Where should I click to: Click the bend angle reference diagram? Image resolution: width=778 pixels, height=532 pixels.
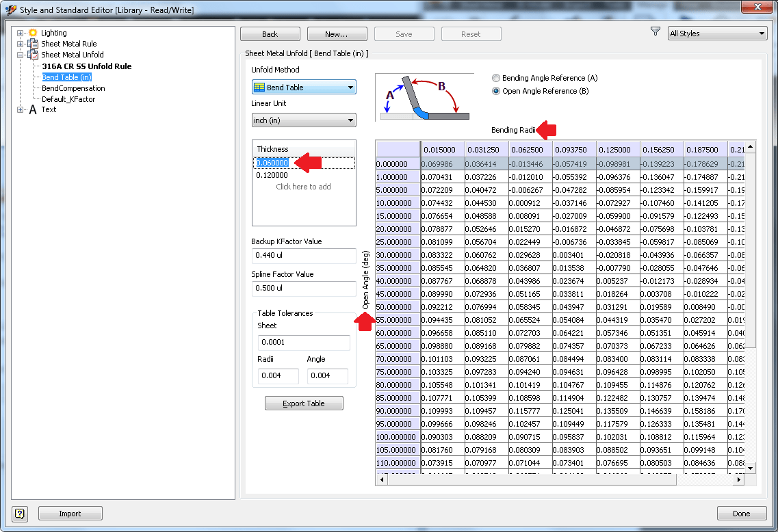424,97
